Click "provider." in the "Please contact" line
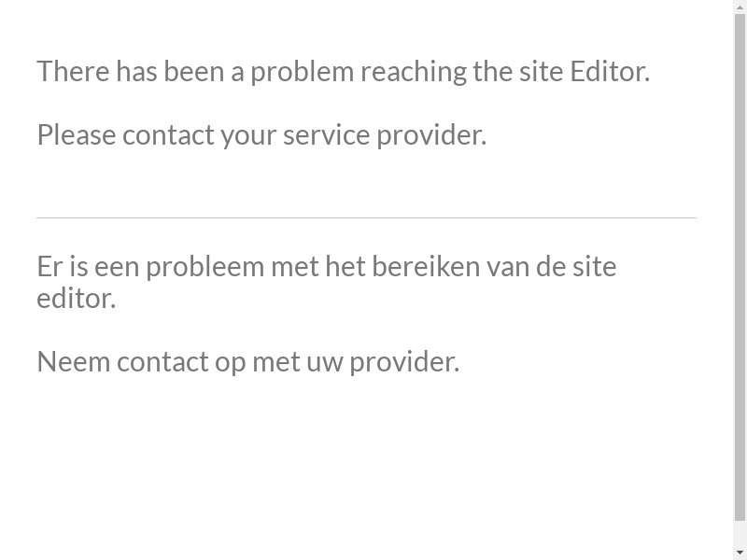747x560 pixels. 431,135
